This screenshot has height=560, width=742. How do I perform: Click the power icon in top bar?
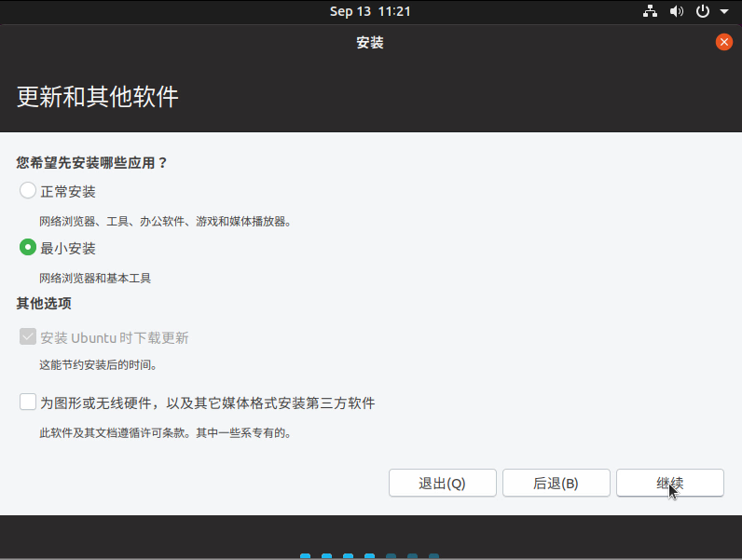703,11
